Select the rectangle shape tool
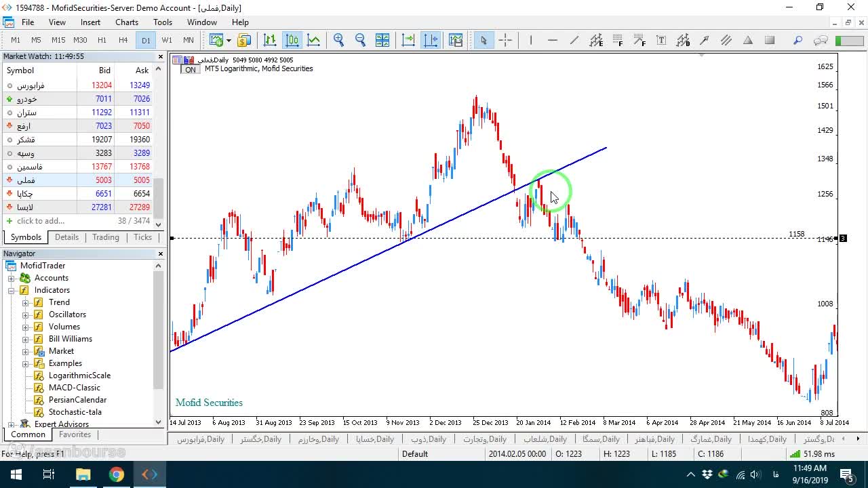Image resolution: width=868 pixels, height=488 pixels. (770, 40)
